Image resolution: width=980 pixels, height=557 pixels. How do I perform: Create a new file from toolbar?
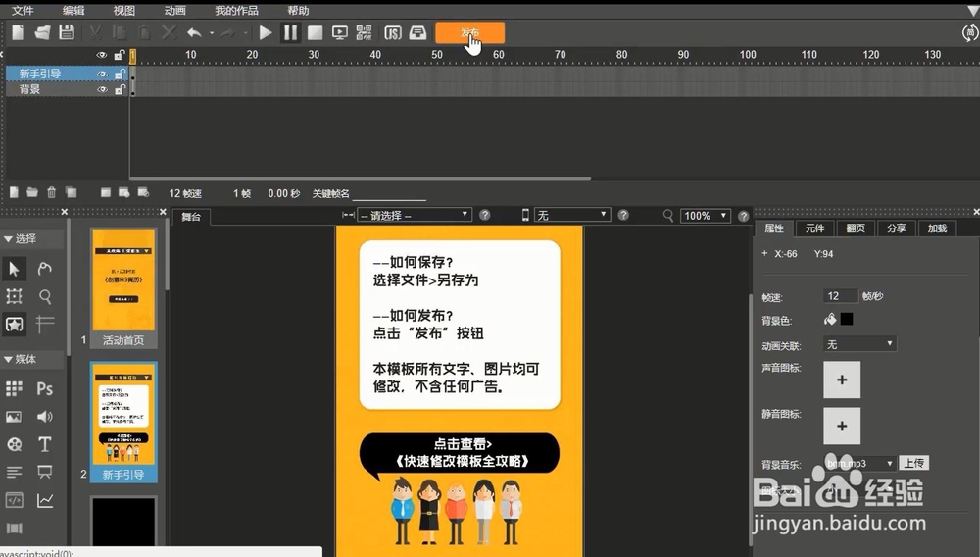(18, 32)
